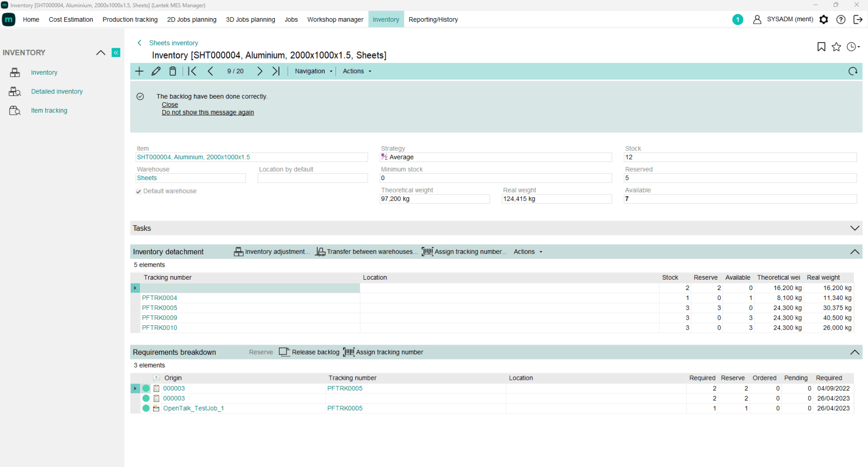Open the Workshop manager menu

pyautogui.click(x=335, y=20)
